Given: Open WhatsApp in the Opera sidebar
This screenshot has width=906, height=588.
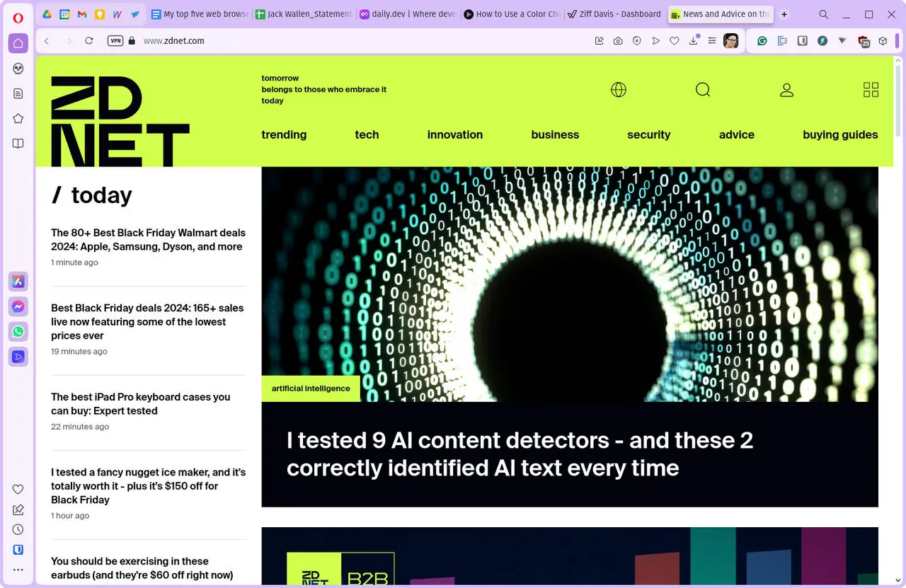Looking at the screenshot, I should coord(18,332).
